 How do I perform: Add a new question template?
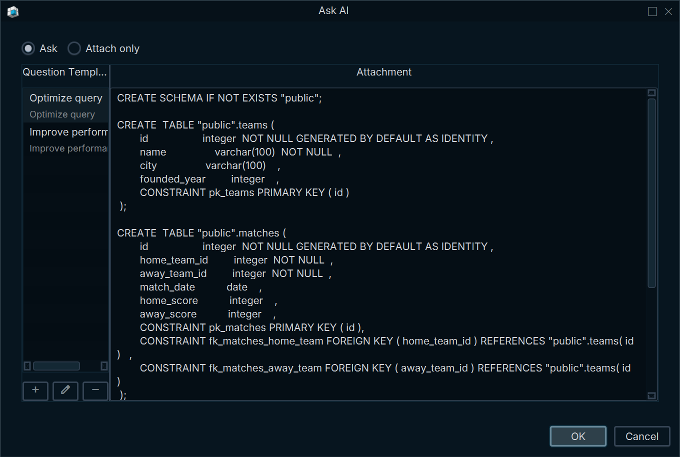[x=35, y=390]
